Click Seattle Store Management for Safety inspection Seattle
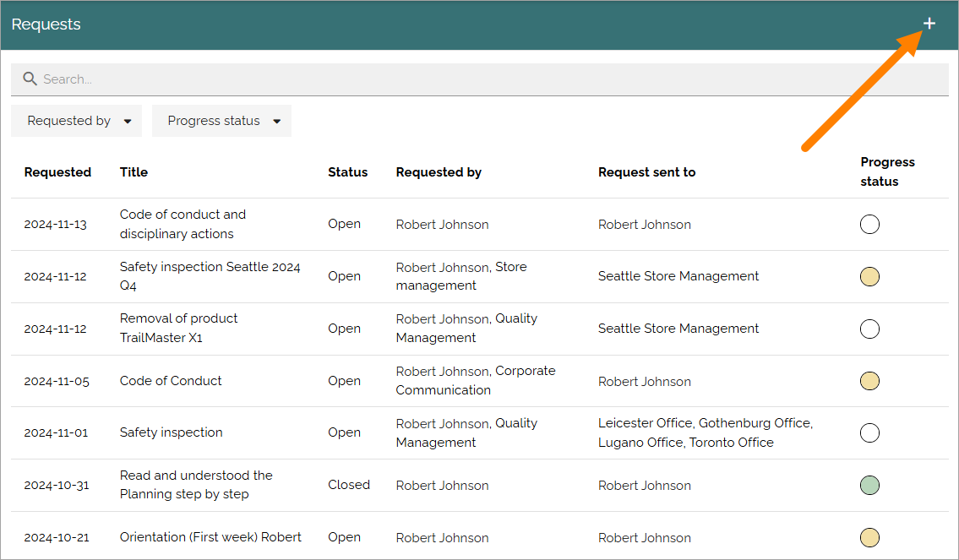The image size is (959, 560). 678,276
